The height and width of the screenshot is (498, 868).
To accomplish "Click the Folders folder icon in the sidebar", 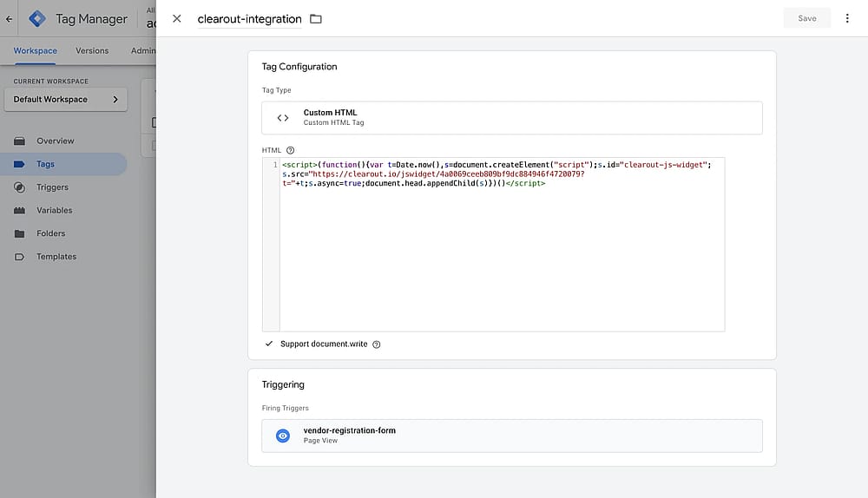I will [19, 234].
